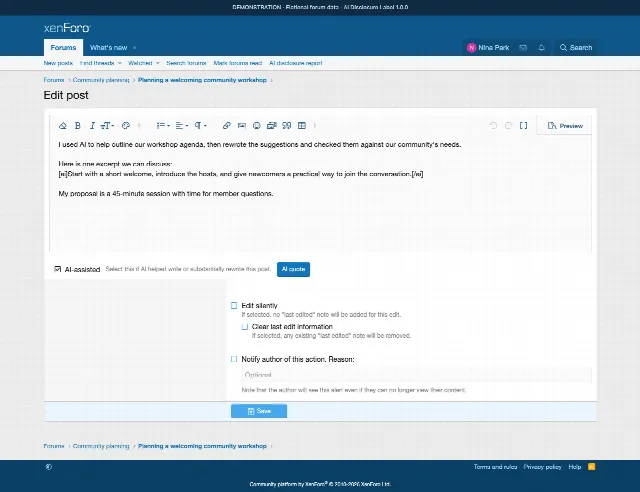Image resolution: width=640 pixels, height=492 pixels.
Task: Click the RSS feed icon
Action: click(591, 467)
